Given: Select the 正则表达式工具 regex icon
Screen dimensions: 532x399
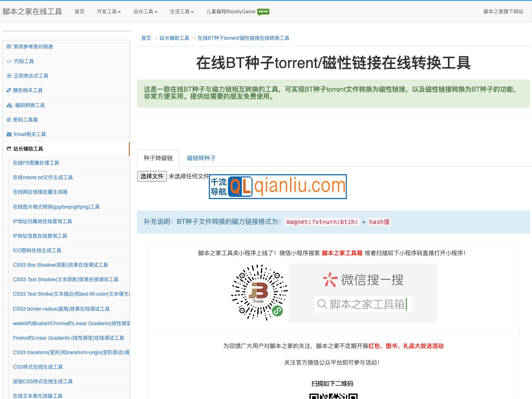Looking at the screenshot, I should click(8, 75).
